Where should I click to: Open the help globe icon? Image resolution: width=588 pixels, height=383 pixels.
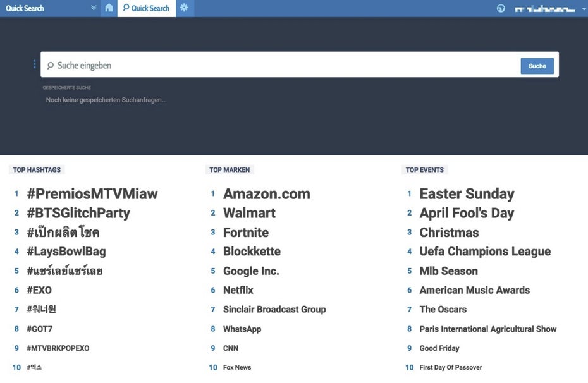click(x=501, y=8)
